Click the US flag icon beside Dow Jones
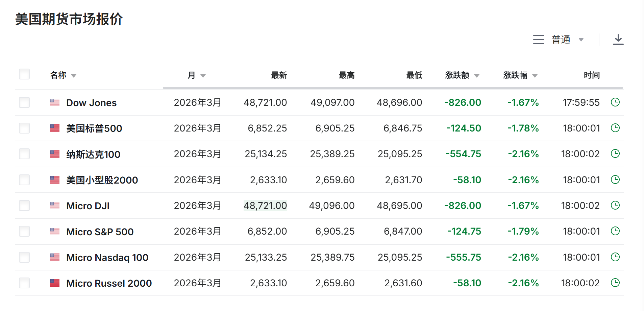Image resolution: width=644 pixels, height=311 pixels. (x=54, y=102)
